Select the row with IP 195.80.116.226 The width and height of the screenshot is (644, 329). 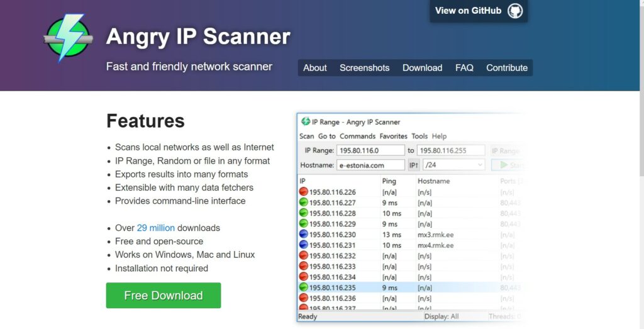click(411, 192)
